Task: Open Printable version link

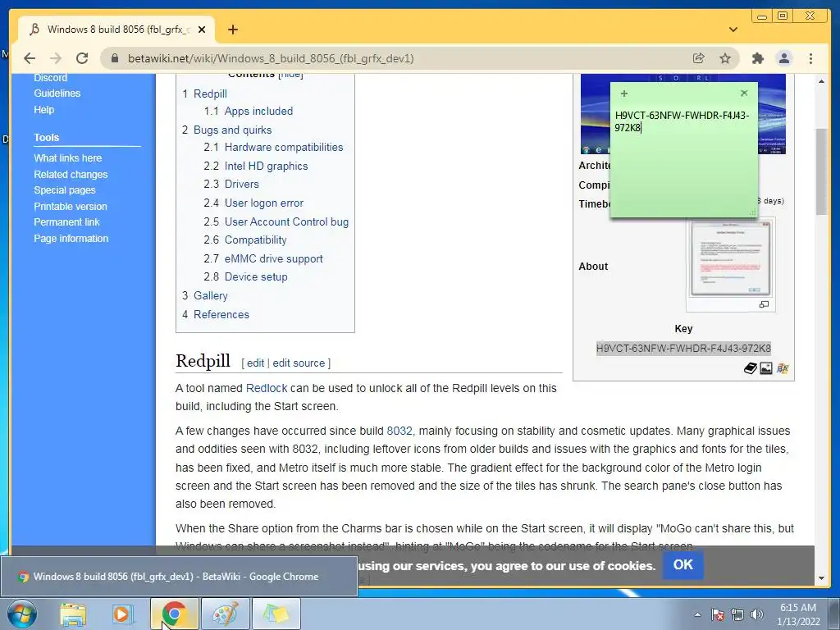Action: [71, 206]
